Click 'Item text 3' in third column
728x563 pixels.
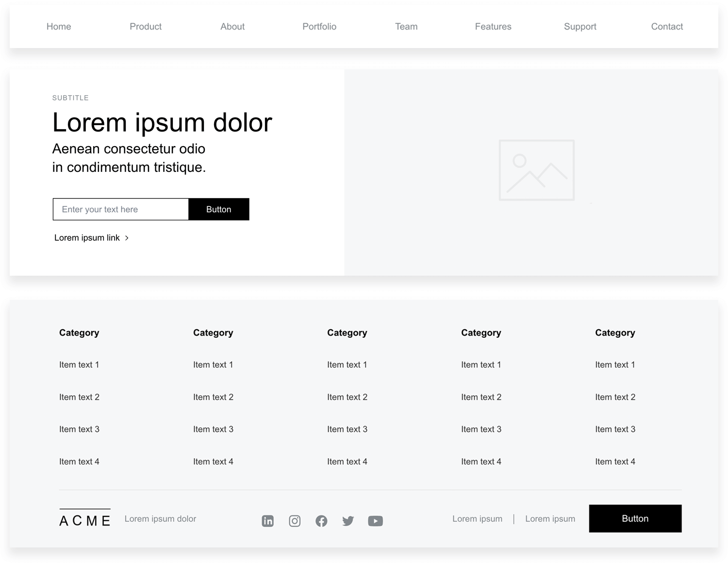(x=347, y=430)
